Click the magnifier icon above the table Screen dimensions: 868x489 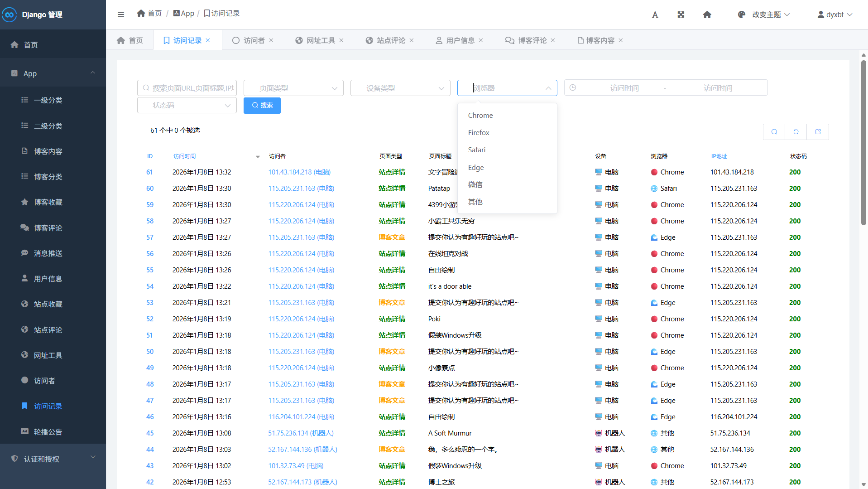tap(774, 132)
